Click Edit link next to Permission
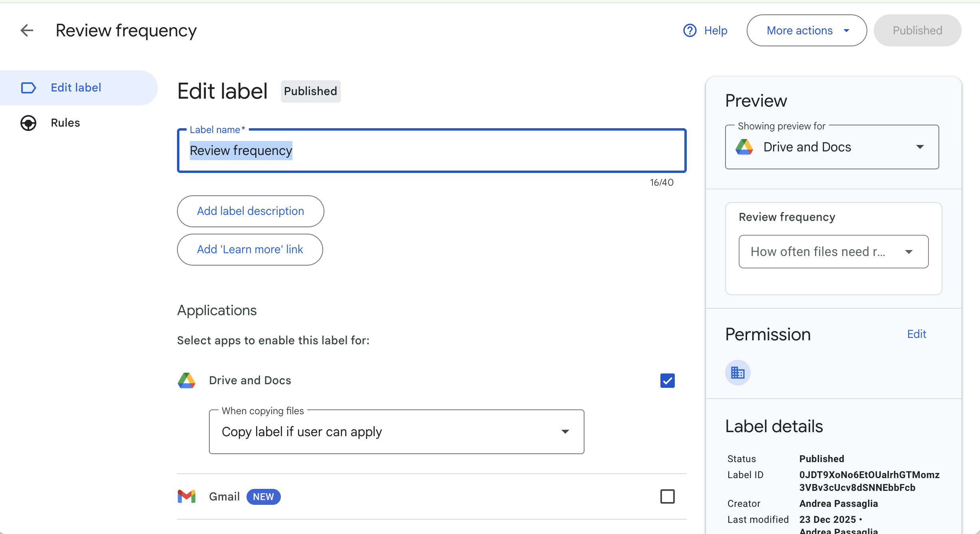 coord(916,334)
